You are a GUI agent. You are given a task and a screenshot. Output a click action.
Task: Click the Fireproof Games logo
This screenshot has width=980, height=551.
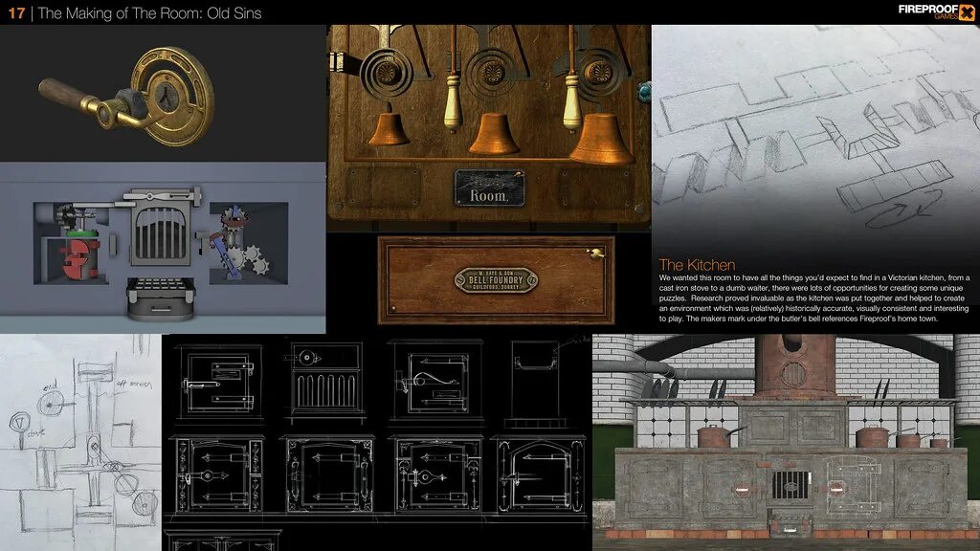(x=936, y=11)
